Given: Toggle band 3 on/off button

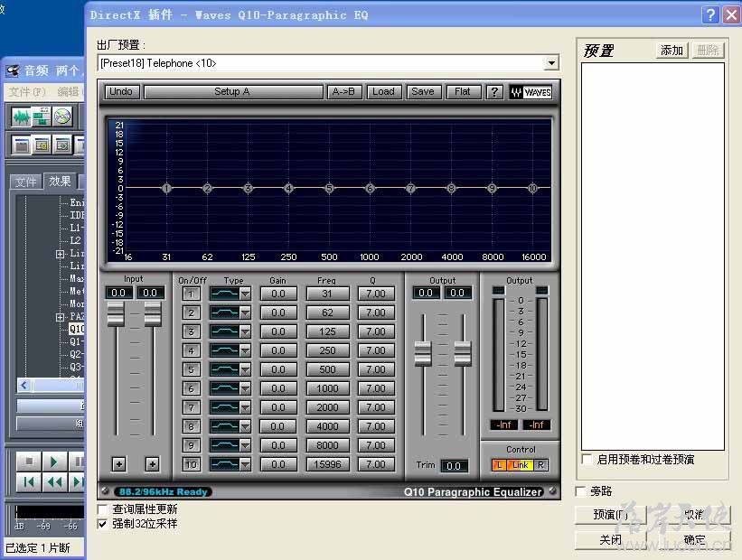Looking at the screenshot, I should click(191, 331).
